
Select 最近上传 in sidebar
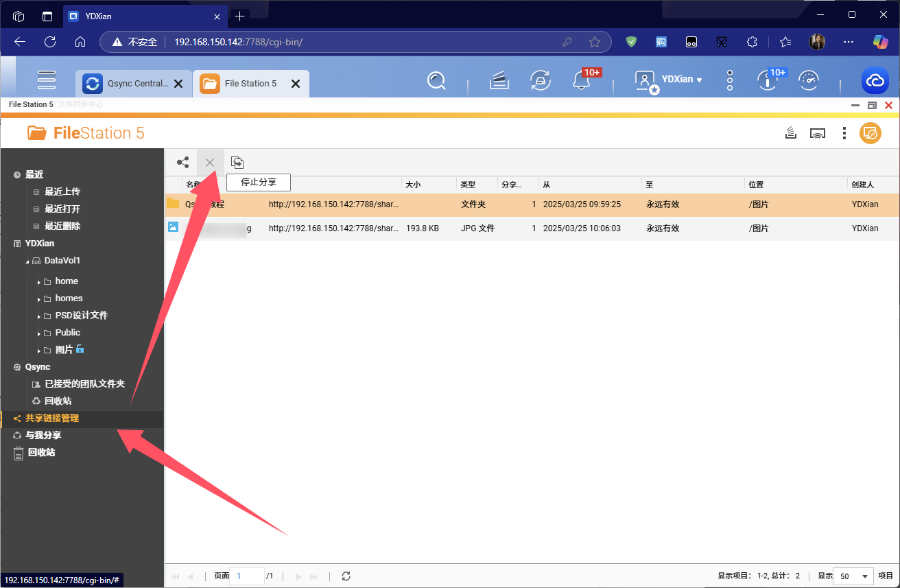click(x=62, y=192)
